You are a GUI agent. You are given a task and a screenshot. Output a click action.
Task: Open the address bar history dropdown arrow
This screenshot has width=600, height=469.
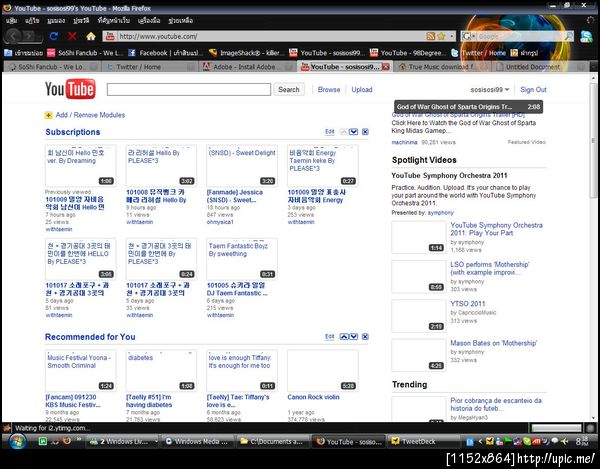pos(452,36)
